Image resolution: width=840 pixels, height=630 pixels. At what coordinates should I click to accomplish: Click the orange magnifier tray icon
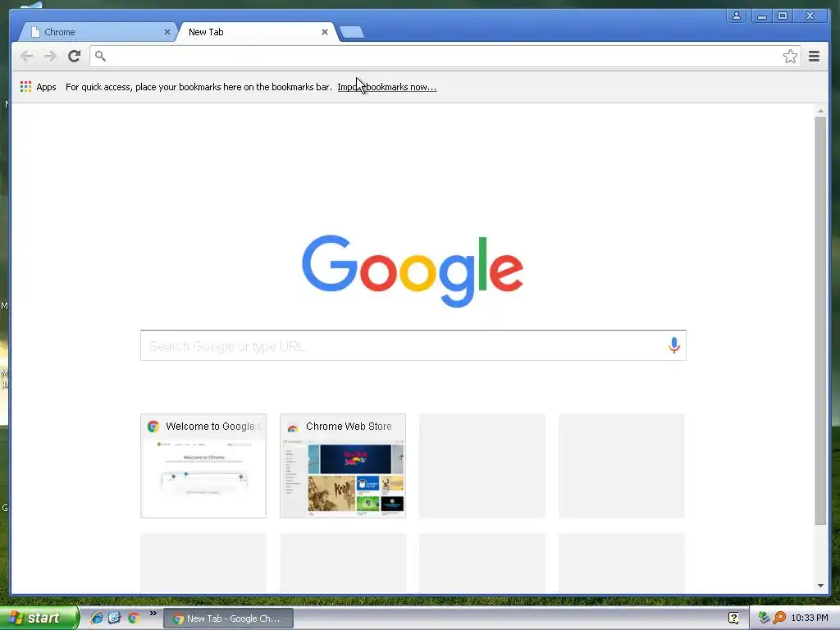click(x=779, y=618)
